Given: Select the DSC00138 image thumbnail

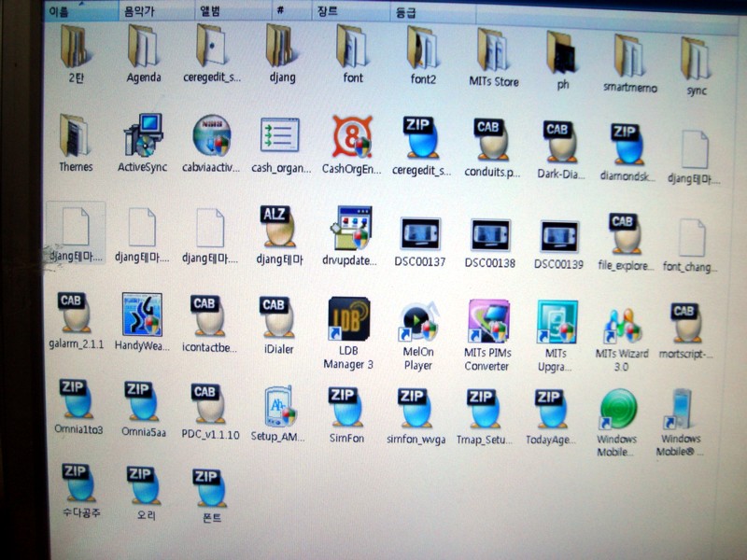Looking at the screenshot, I should tap(490, 235).
